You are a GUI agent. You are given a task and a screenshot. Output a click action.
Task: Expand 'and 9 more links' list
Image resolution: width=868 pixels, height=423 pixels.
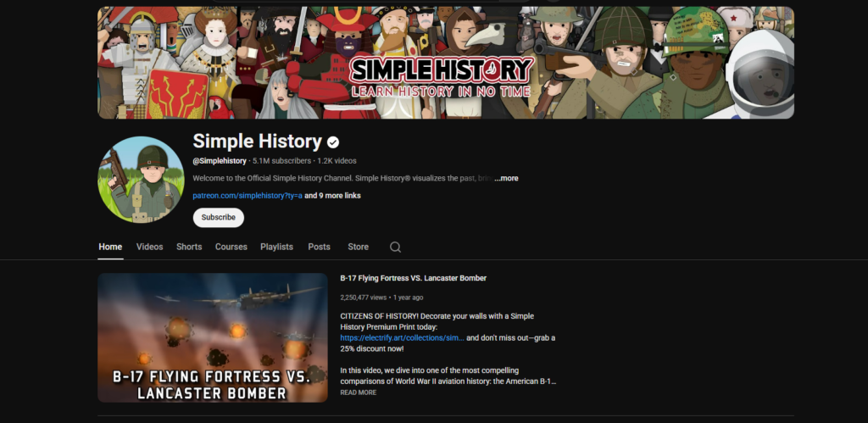[332, 196]
